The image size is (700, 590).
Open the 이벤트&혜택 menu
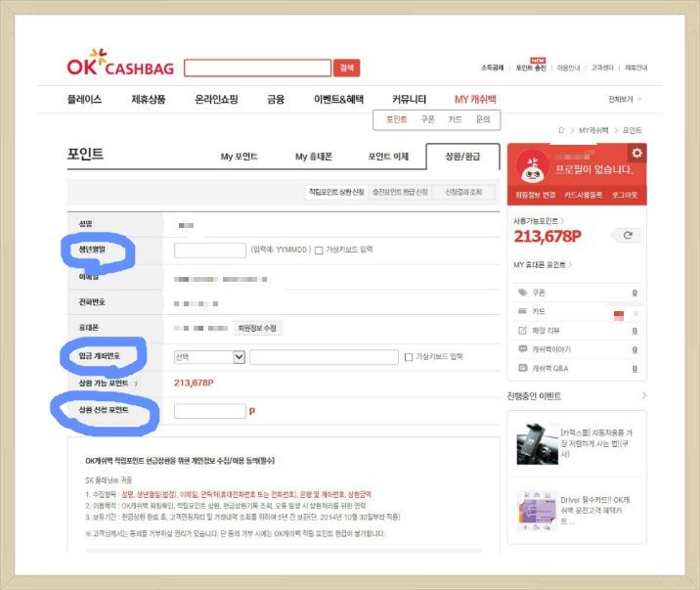(338, 99)
